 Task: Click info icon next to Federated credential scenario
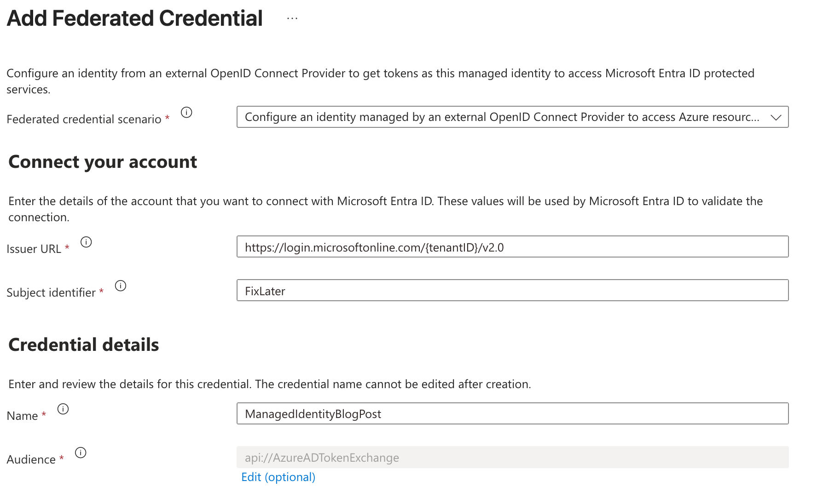tap(186, 113)
